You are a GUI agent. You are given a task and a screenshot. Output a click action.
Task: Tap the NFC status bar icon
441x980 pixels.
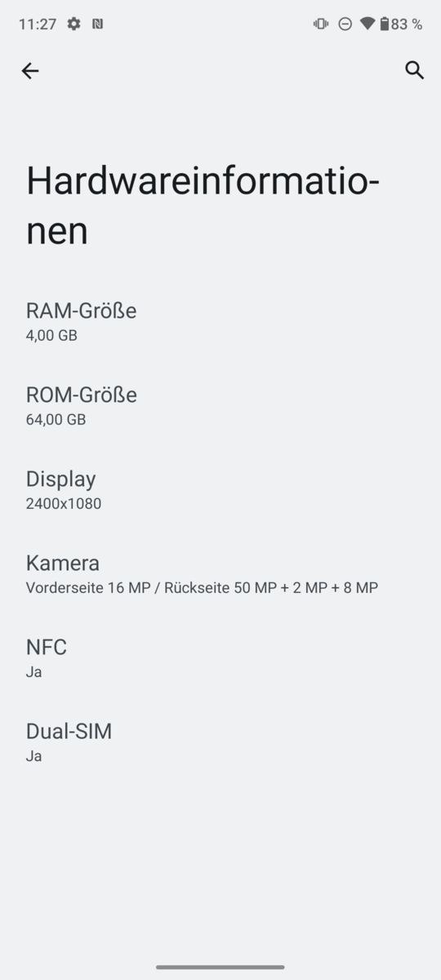click(98, 24)
